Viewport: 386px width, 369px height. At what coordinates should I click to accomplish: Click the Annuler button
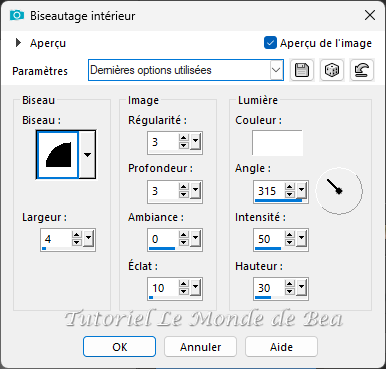[200, 347]
